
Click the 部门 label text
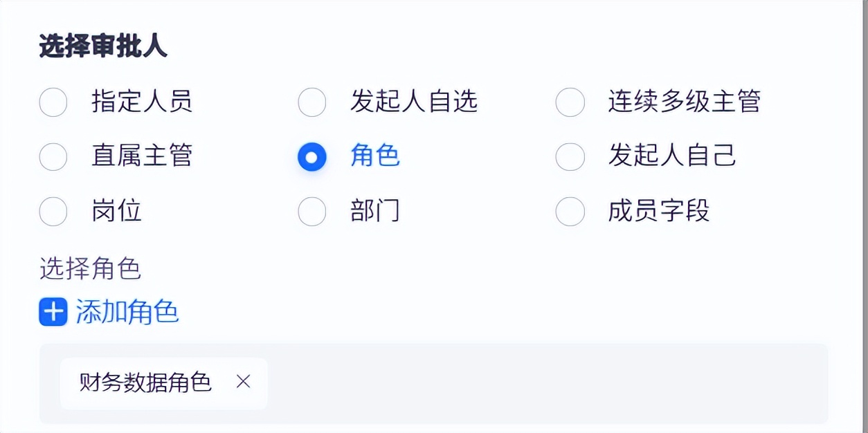click(x=374, y=211)
